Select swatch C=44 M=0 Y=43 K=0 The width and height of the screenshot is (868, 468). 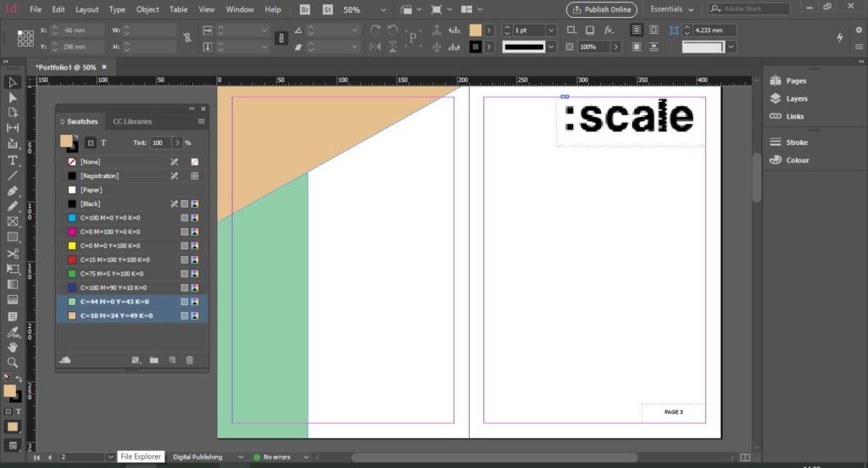131,302
